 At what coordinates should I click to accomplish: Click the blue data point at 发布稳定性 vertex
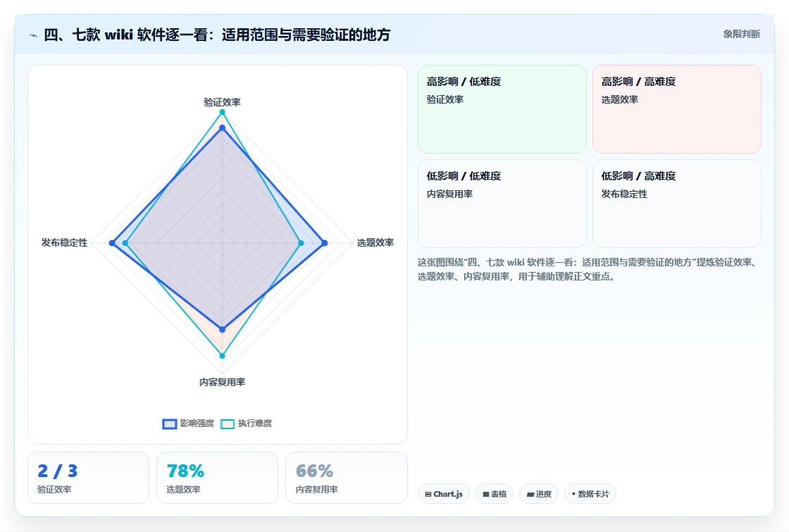click(x=112, y=243)
